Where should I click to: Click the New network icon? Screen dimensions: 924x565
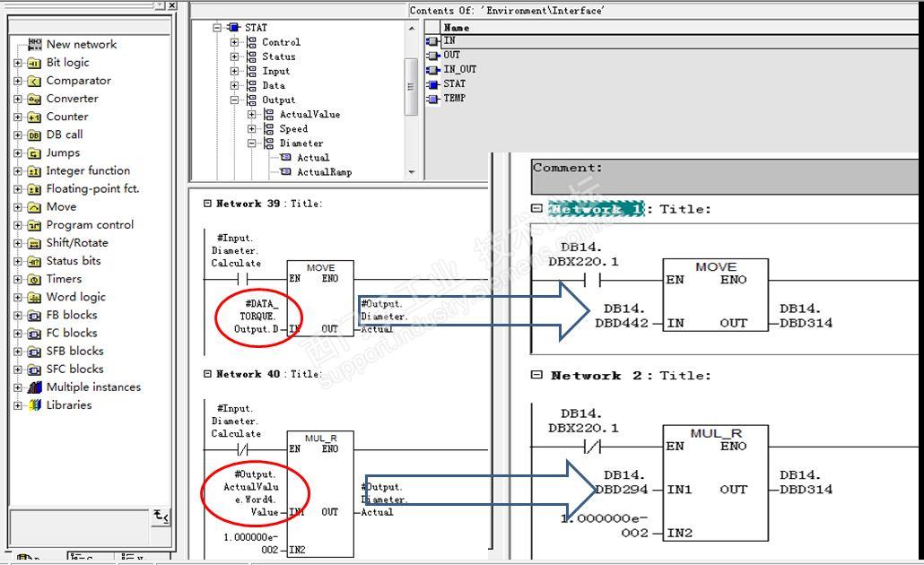point(35,44)
